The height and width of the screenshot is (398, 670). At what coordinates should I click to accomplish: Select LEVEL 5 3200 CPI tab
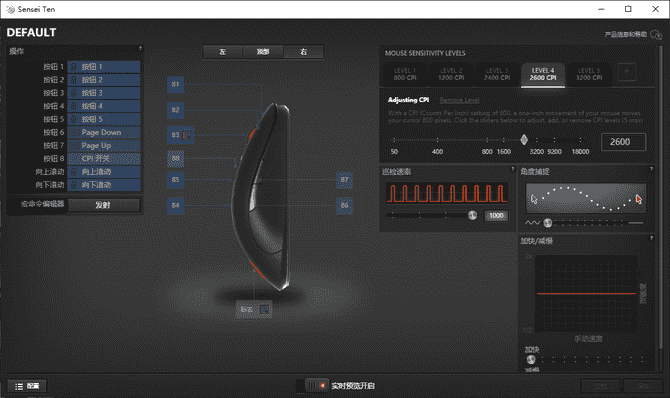[x=589, y=74]
